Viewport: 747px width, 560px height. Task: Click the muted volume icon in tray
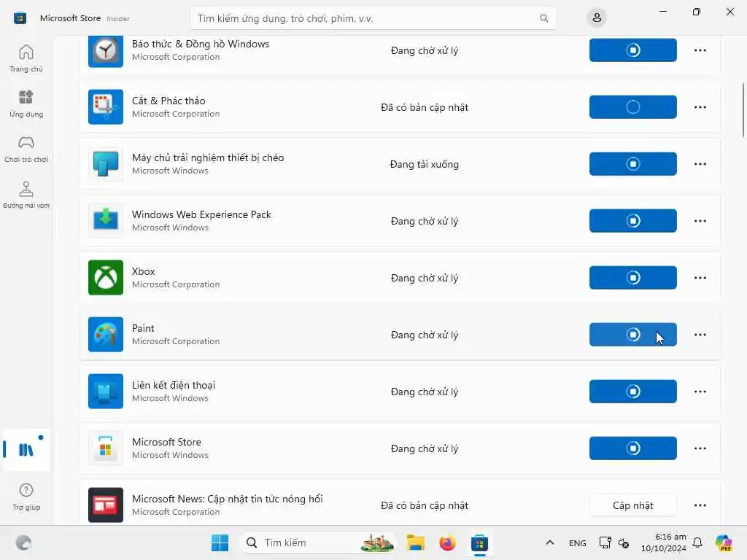[x=624, y=542]
